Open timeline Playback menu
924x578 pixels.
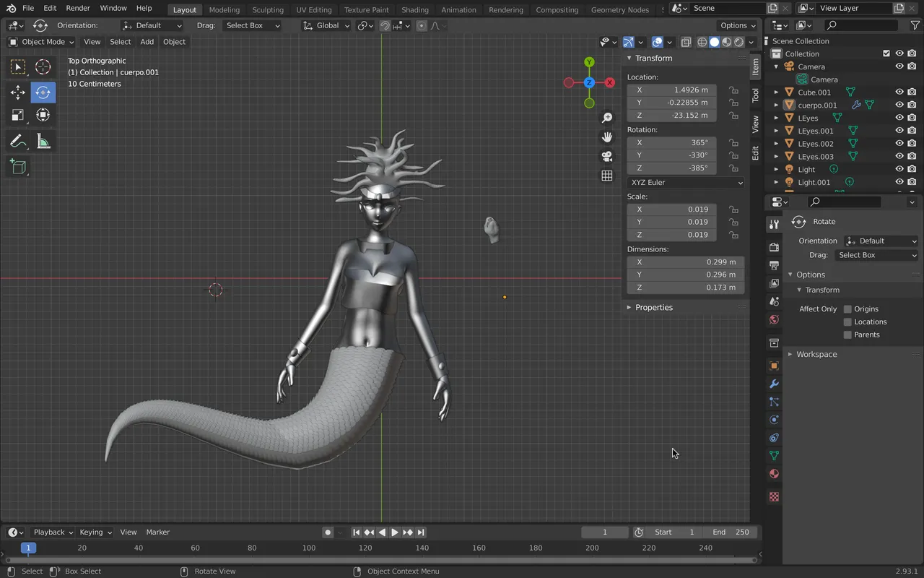coord(53,532)
